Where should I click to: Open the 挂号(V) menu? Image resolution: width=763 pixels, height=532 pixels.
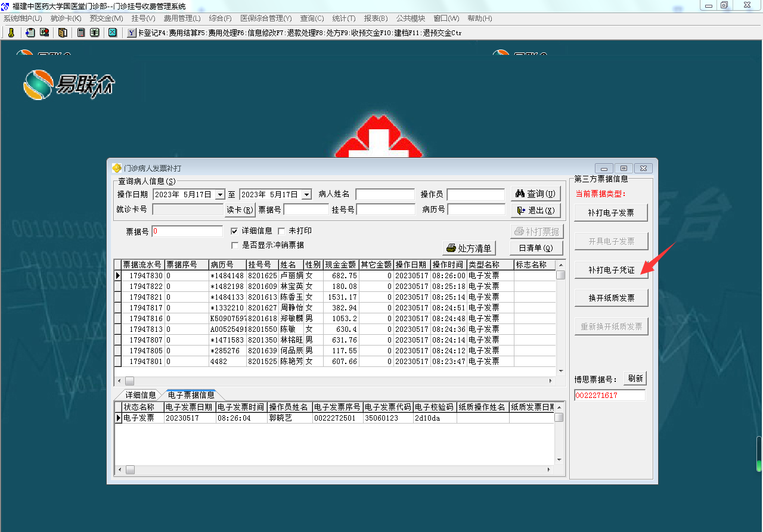click(143, 18)
